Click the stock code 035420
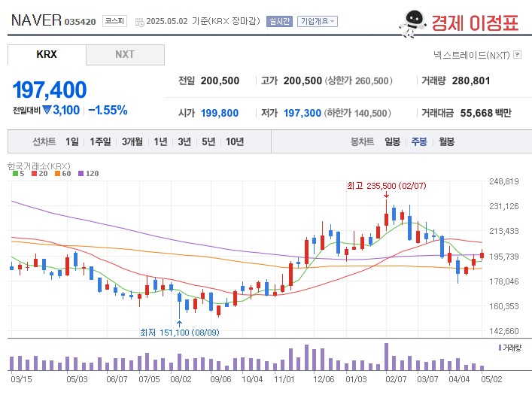532x395 pixels. (80, 22)
